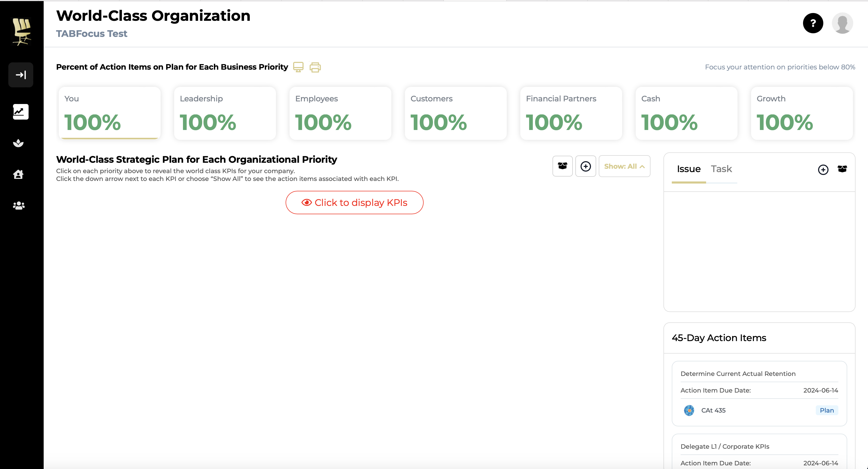Add new issue with plus icon

[823, 170]
